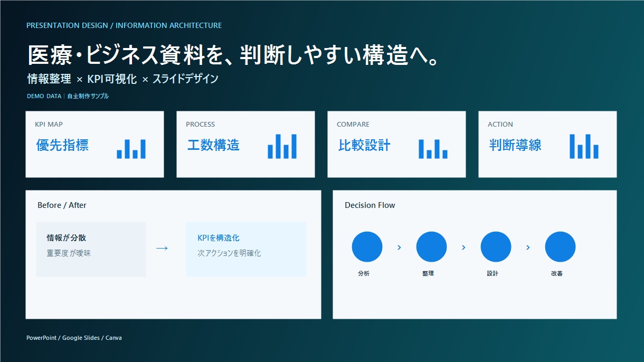Select the ACTION card label
644x362 pixels.
pyautogui.click(x=500, y=125)
